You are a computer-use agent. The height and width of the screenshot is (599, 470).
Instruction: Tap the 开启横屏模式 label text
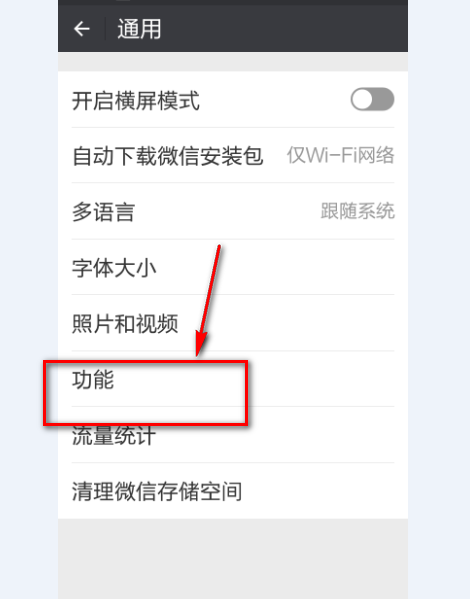click(136, 101)
